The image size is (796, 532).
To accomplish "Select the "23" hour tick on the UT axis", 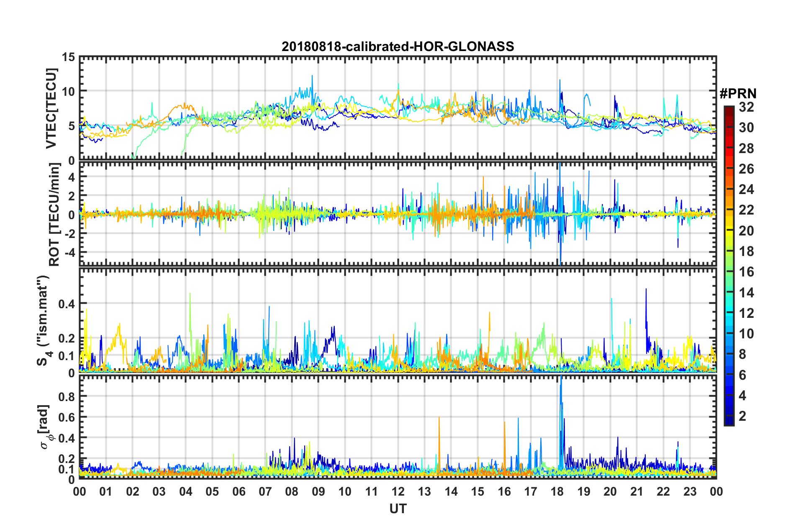I will [690, 491].
